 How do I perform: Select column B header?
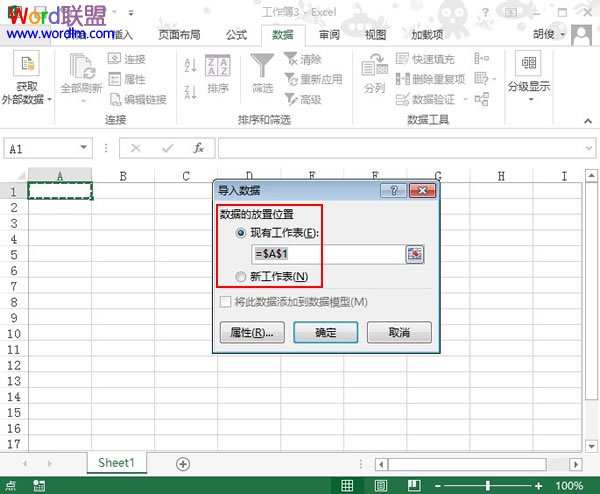click(123, 176)
